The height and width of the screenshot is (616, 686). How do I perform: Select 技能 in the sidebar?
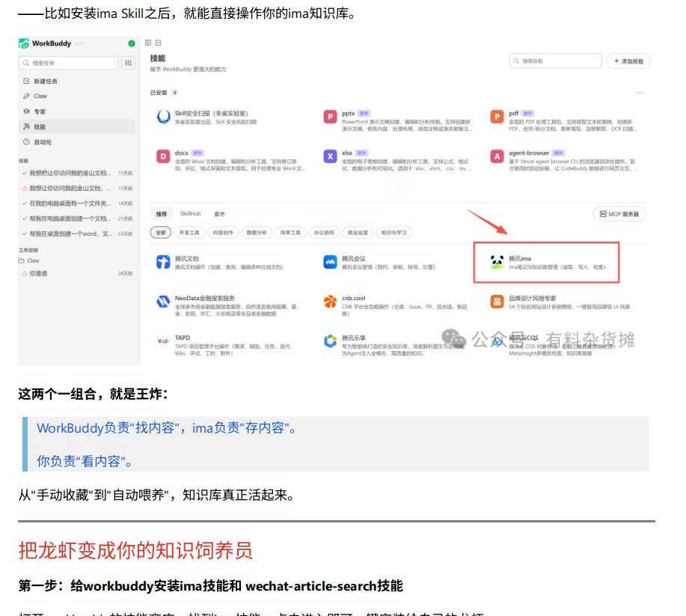tap(77, 126)
